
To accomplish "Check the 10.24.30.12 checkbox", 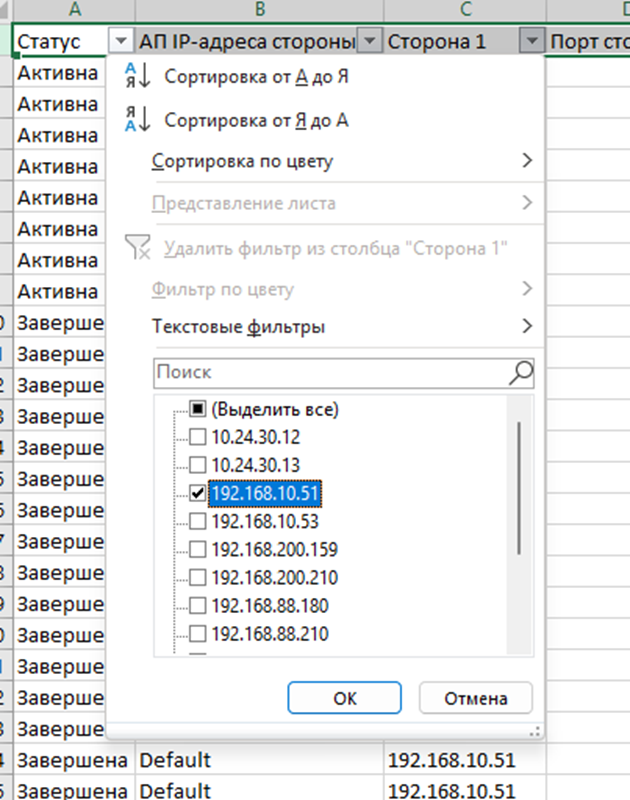I will point(198,437).
